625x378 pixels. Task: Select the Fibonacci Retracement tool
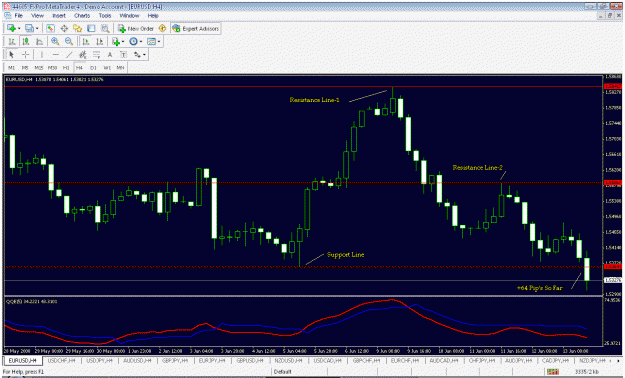pyautogui.click(x=96, y=55)
